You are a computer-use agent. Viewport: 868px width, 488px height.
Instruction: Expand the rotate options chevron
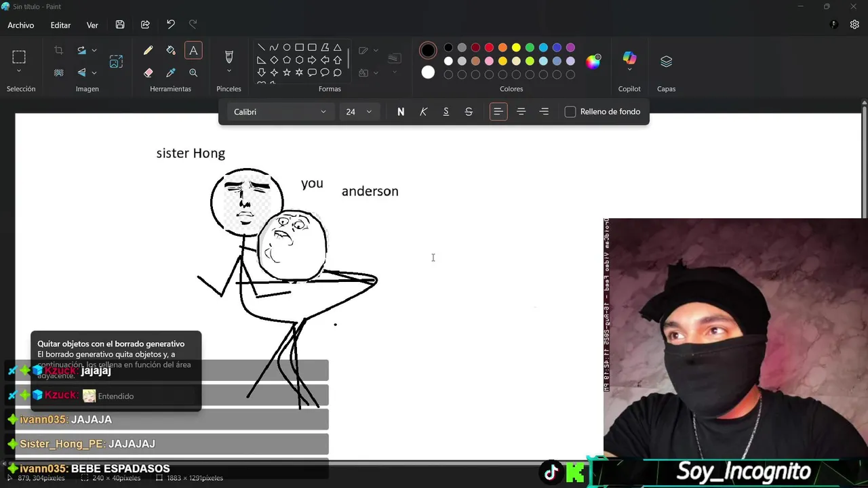94,50
